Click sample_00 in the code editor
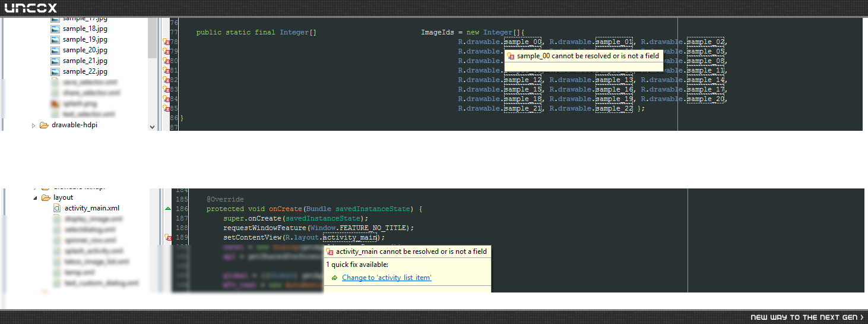 click(522, 42)
